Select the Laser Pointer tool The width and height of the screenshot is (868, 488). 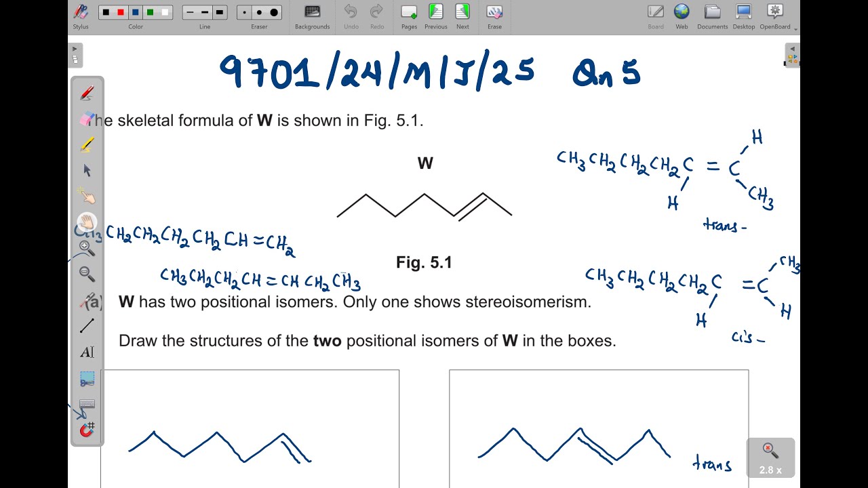tap(87, 300)
